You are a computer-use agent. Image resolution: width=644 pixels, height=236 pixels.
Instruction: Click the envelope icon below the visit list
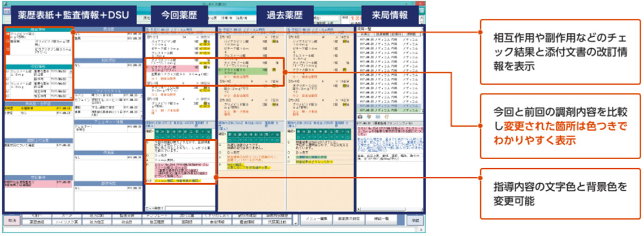[x=378, y=116]
